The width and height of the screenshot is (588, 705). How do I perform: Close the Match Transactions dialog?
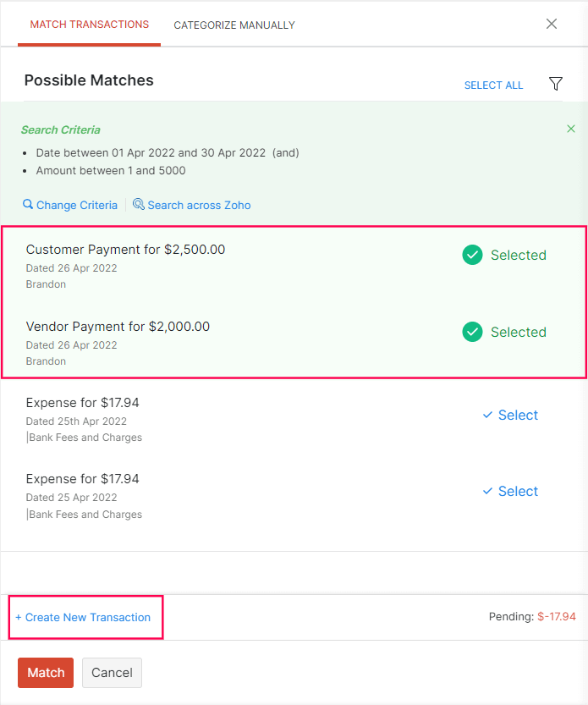[x=552, y=24]
